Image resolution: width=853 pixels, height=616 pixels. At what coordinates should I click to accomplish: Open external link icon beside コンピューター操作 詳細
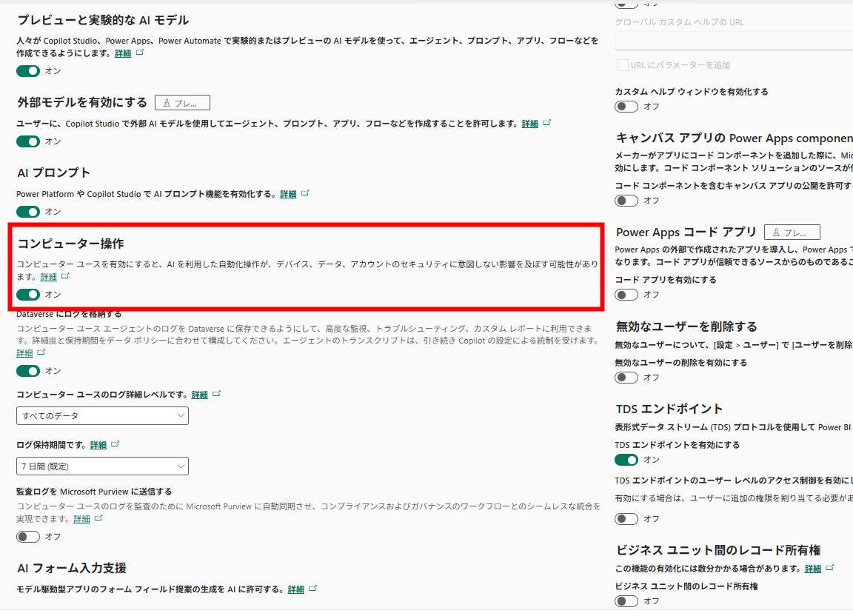(x=65, y=276)
